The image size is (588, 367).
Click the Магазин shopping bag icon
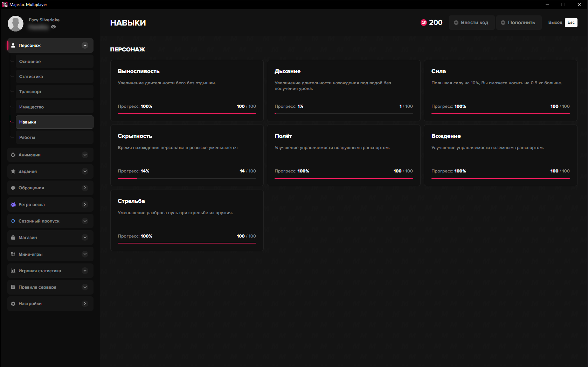point(13,238)
